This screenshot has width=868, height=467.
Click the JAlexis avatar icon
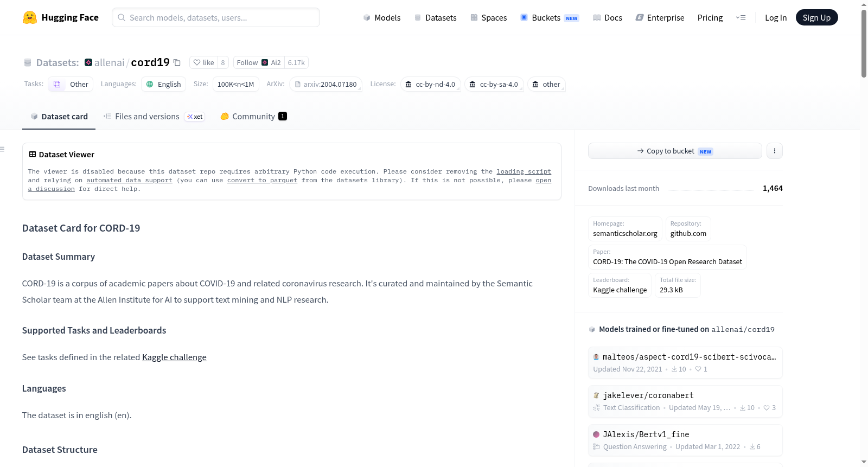click(x=596, y=434)
